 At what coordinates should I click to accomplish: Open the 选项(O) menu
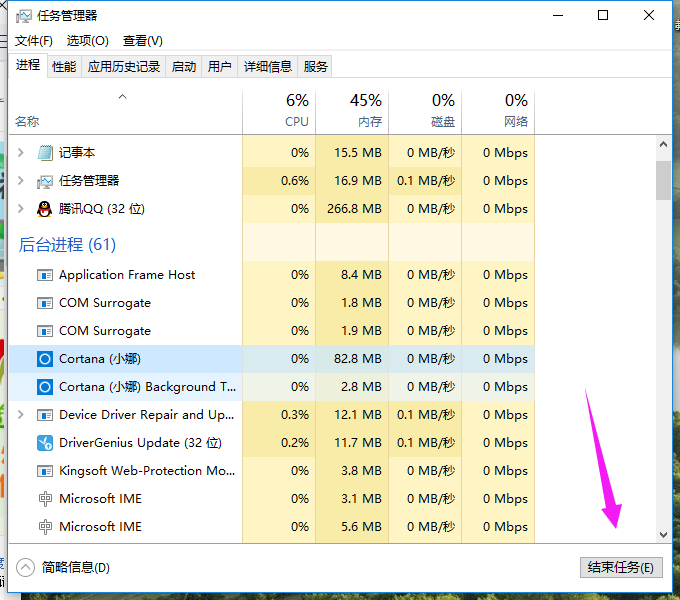(88, 41)
